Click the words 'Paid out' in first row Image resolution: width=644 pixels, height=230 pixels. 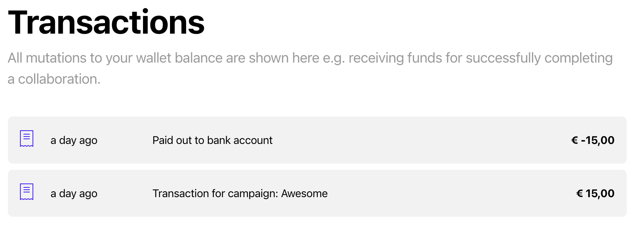[171, 140]
